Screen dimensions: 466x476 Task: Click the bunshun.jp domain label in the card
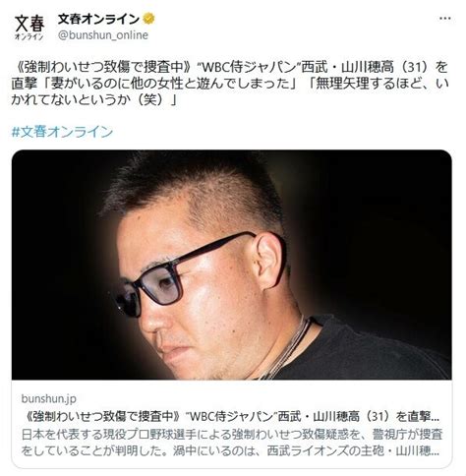pos(49,398)
